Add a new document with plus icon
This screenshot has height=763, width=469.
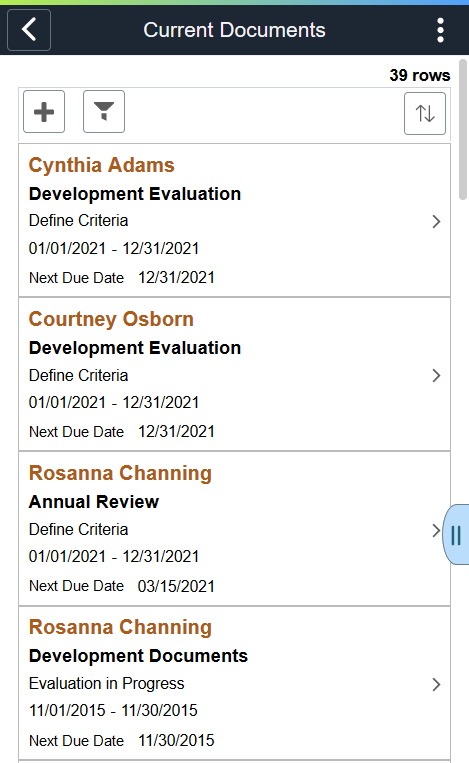click(44, 111)
